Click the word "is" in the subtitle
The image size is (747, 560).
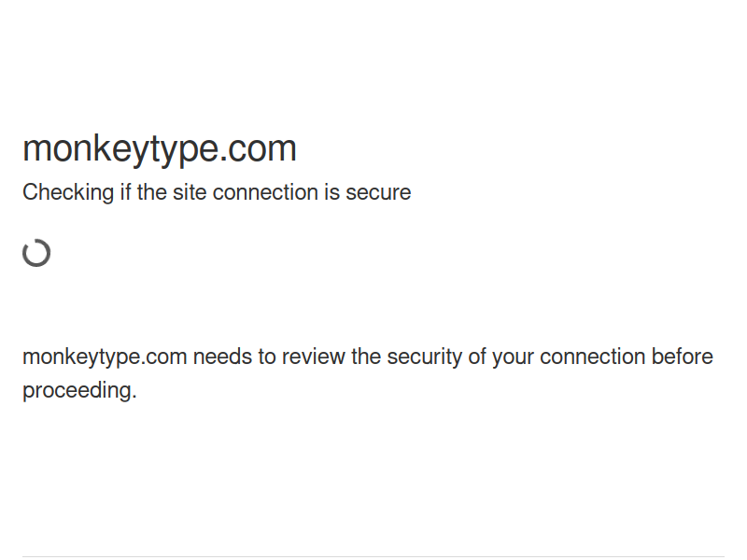pyautogui.click(x=331, y=193)
